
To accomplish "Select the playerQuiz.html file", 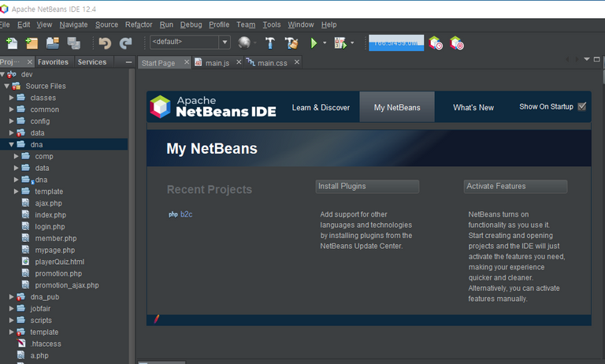I will coord(59,262).
